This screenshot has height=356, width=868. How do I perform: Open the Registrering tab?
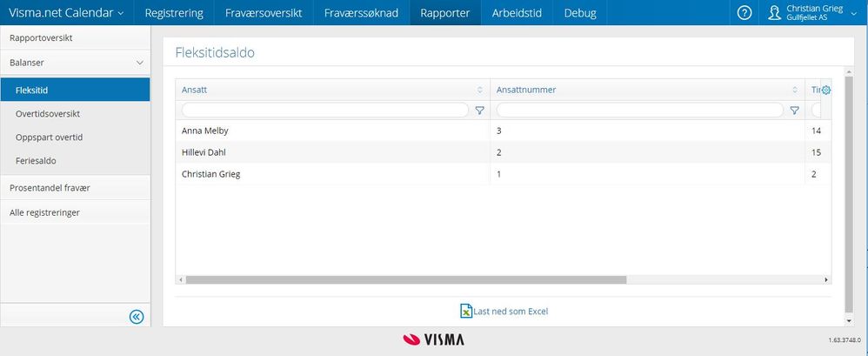174,13
